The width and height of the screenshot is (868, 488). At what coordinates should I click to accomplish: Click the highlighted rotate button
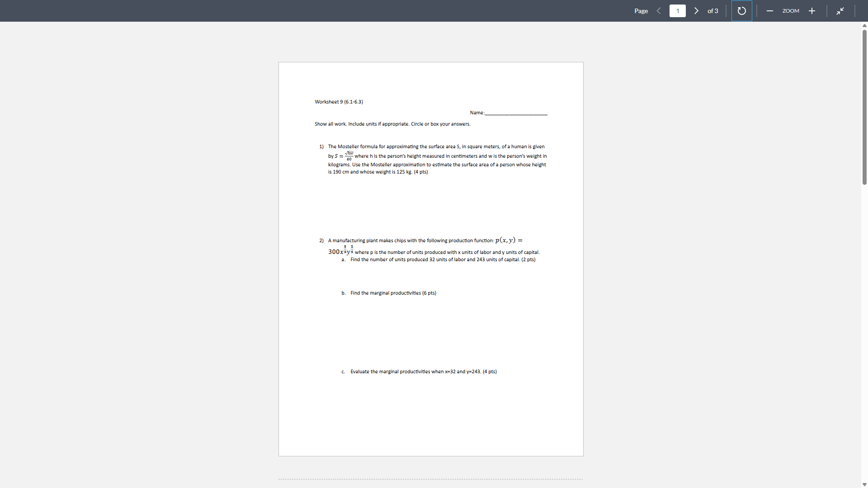click(x=741, y=11)
